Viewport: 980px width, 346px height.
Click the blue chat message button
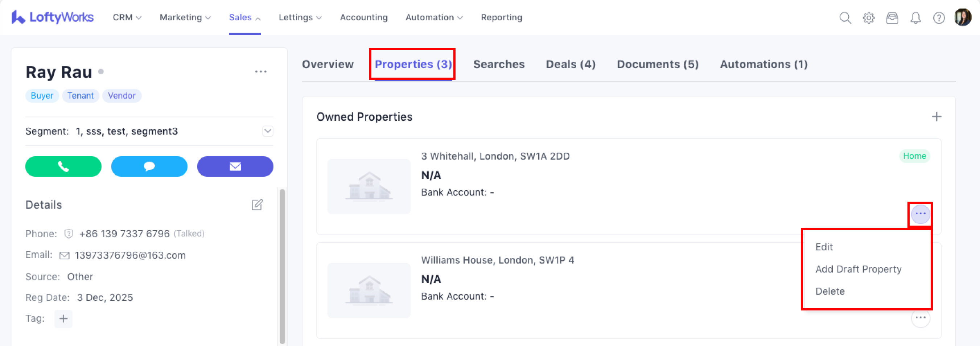[149, 166]
